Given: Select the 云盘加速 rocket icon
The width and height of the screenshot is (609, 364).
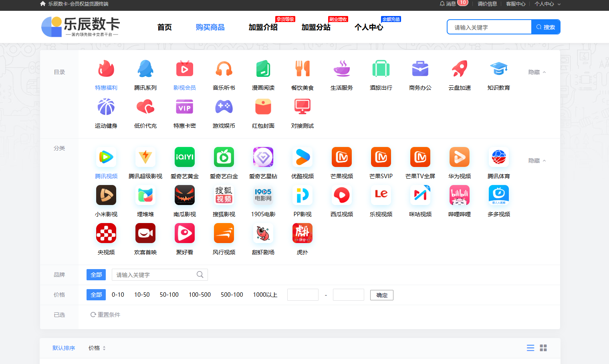Looking at the screenshot, I should click(460, 69).
